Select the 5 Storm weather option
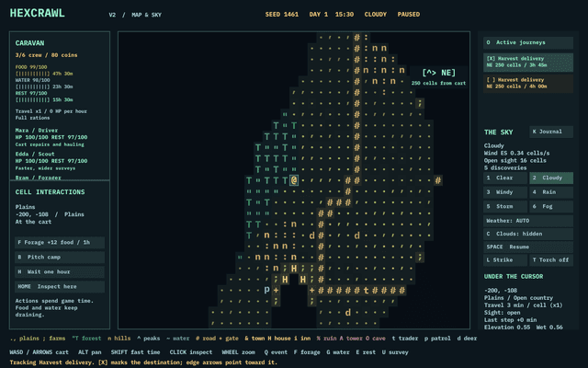 pos(505,206)
